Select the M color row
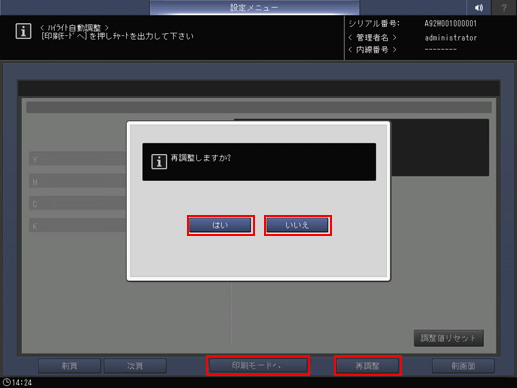 [78, 182]
